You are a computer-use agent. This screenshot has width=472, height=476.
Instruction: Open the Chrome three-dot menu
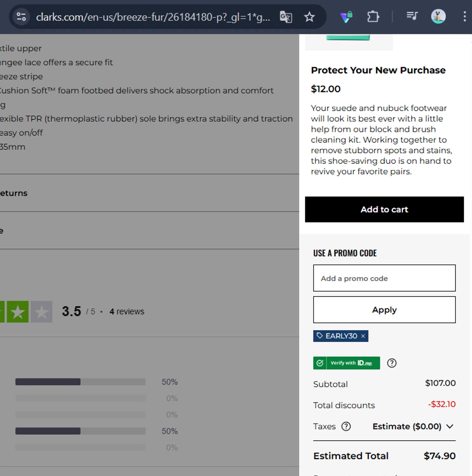point(464,17)
